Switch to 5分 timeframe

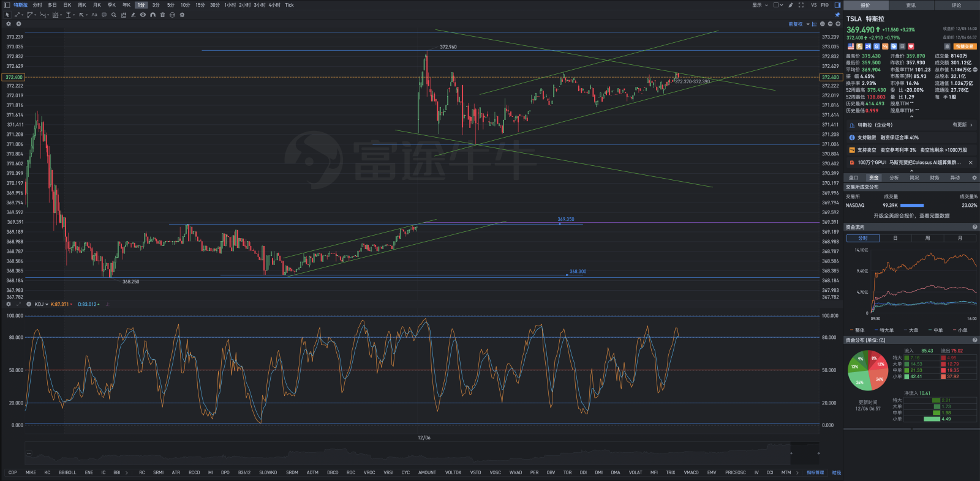click(x=171, y=5)
